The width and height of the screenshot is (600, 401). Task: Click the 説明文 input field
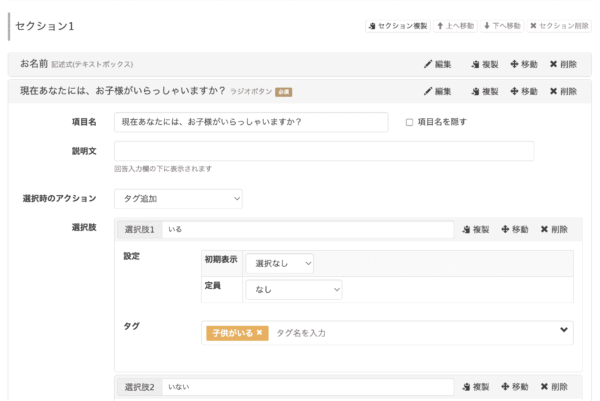pyautogui.click(x=324, y=151)
